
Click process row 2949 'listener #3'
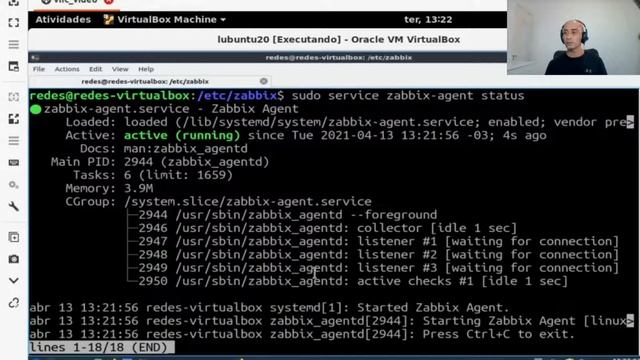(x=378, y=268)
